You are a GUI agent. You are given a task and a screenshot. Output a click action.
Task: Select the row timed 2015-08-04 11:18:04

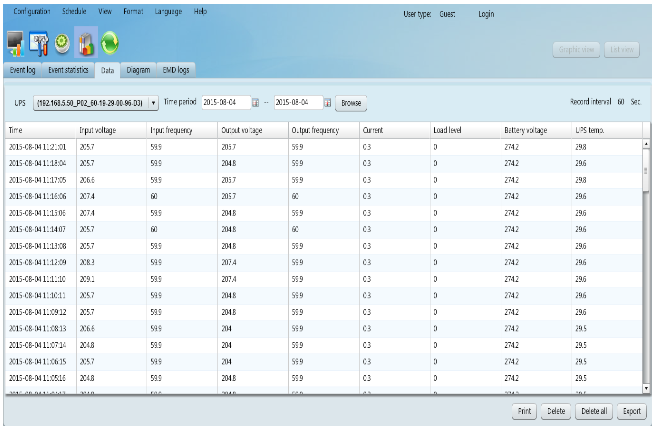324,164
